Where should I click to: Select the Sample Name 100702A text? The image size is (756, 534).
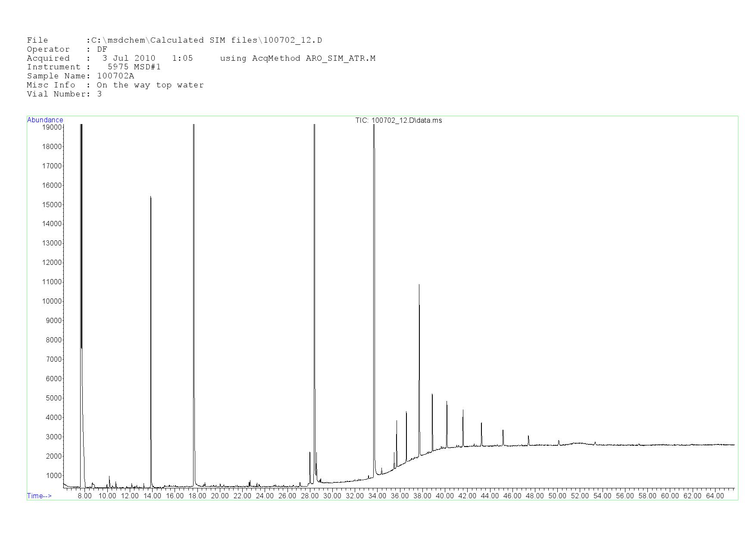(80, 76)
